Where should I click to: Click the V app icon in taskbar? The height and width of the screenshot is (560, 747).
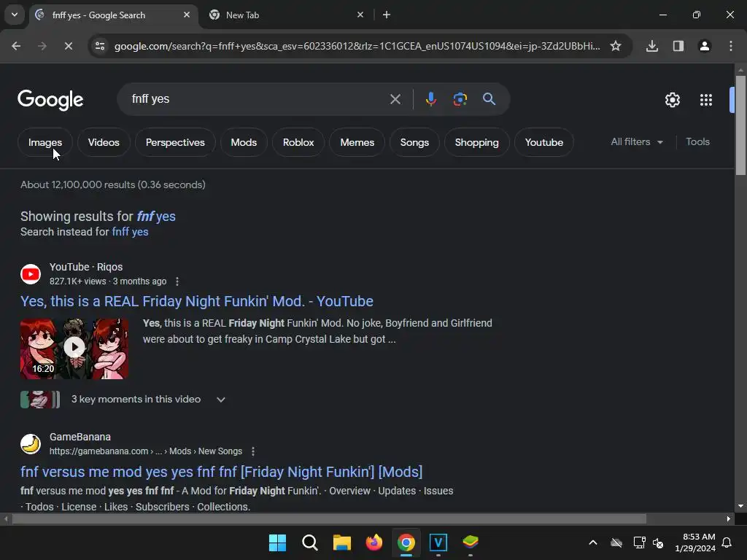438,542
